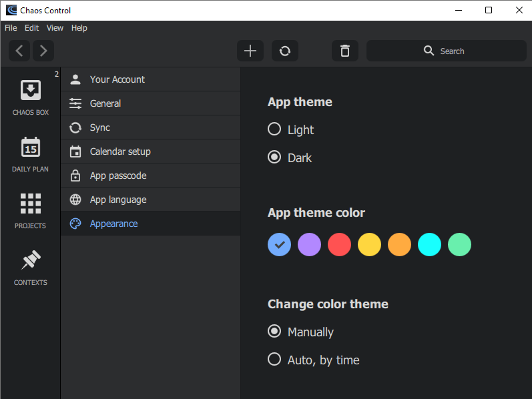Go to the Projects grid
Image resolution: width=532 pixels, height=399 pixels.
coord(31,211)
